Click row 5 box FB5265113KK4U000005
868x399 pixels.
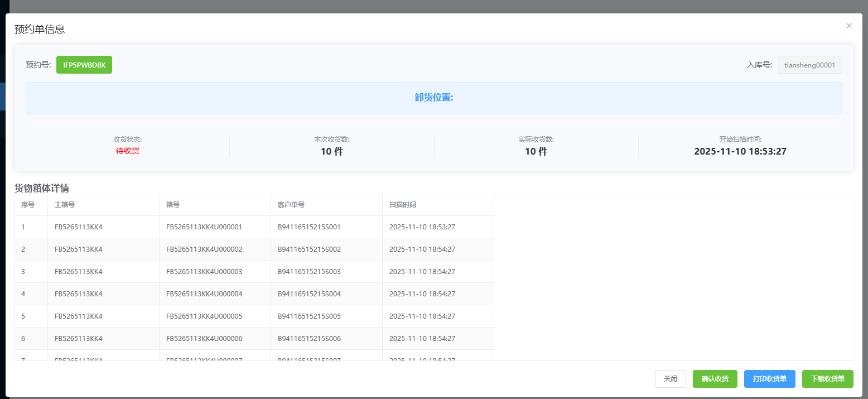tap(204, 316)
